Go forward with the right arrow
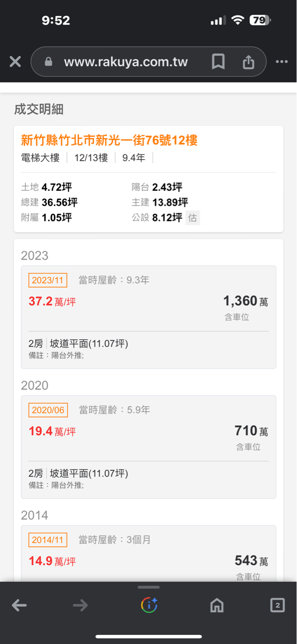 click(x=81, y=605)
